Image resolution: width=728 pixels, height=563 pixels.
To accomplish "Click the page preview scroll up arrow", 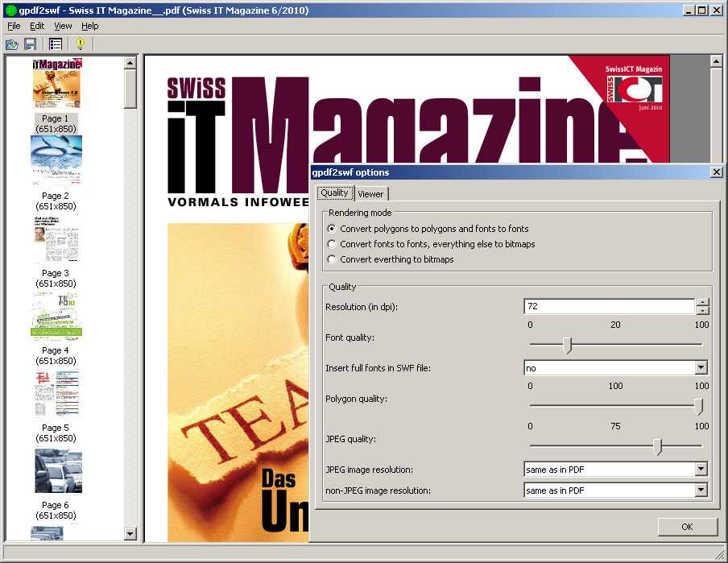I will [717, 61].
